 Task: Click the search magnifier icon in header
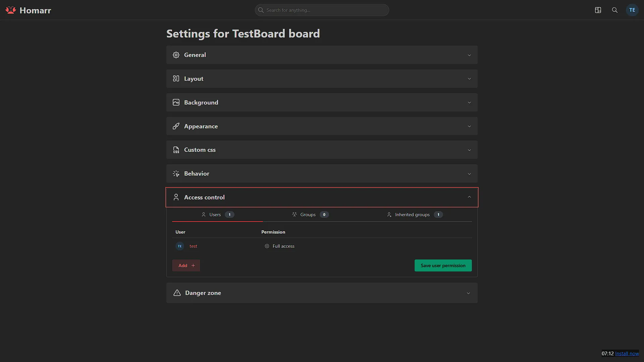pyautogui.click(x=615, y=10)
